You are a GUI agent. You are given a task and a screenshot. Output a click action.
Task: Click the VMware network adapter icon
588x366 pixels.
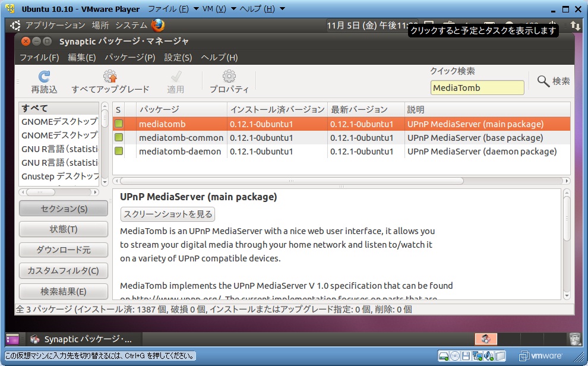tap(478, 355)
